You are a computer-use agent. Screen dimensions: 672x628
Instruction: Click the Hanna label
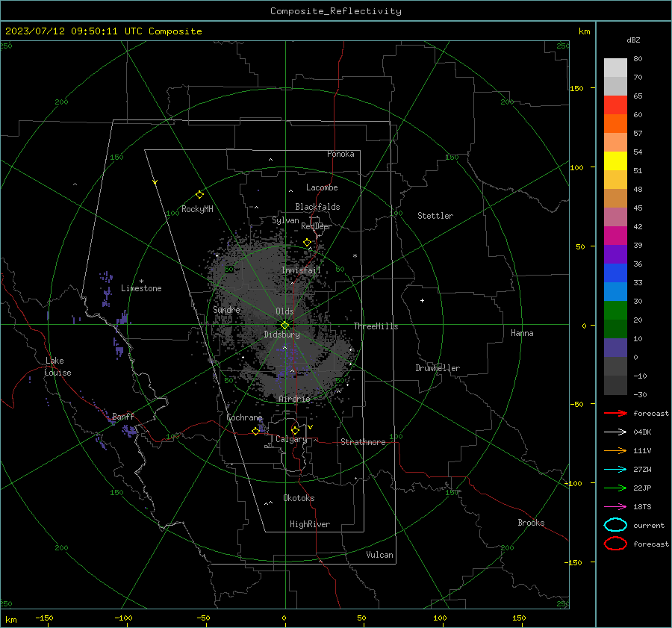coord(522,333)
